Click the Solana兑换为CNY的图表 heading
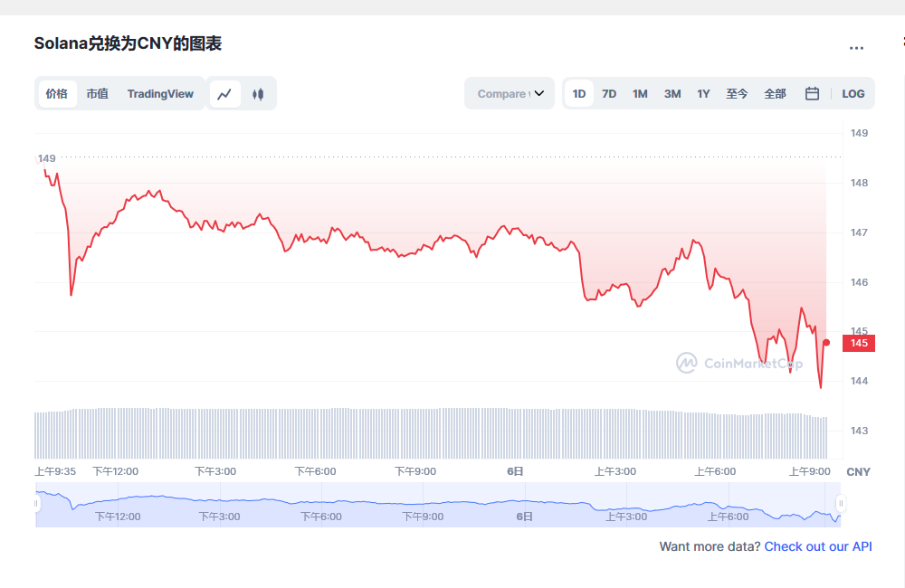Screen dimensions: 905x588 129,43
